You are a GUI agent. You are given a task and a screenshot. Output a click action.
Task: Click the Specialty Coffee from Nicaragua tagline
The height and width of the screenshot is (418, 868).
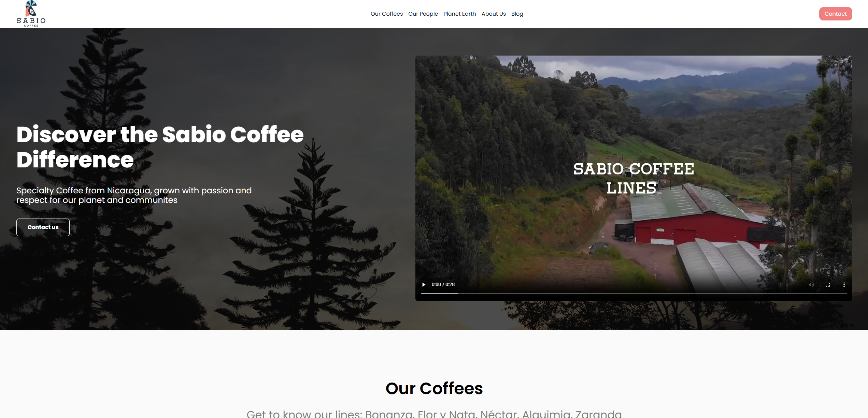coord(134,195)
